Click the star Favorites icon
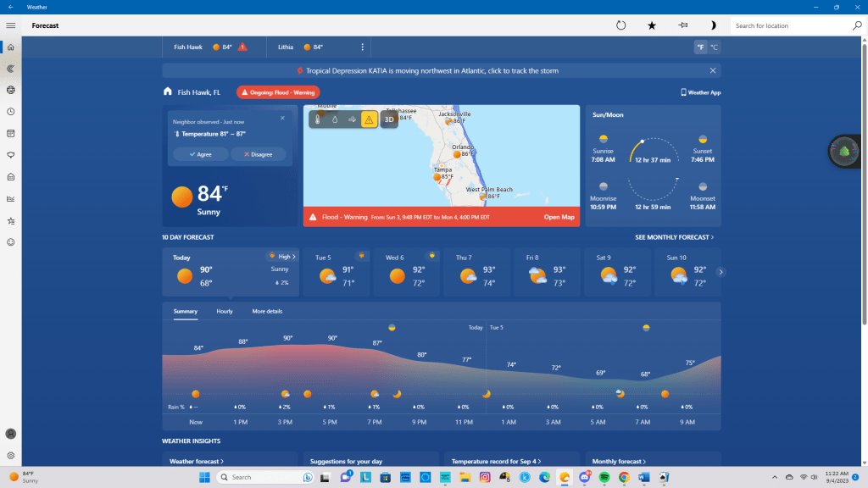Screen dimensions: 868x488 (x=652, y=25)
